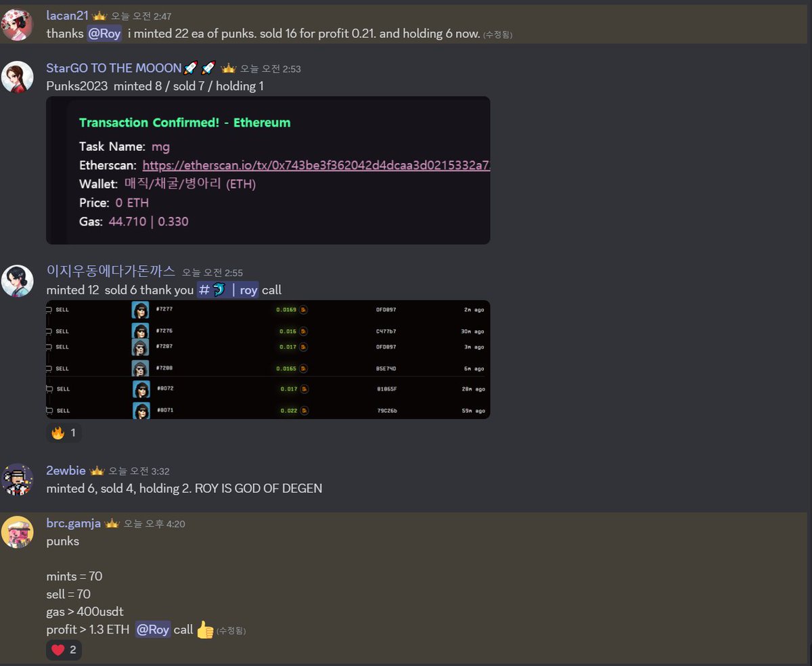Click the punk thumbnail for #7288
812x666 pixels.
140,368
